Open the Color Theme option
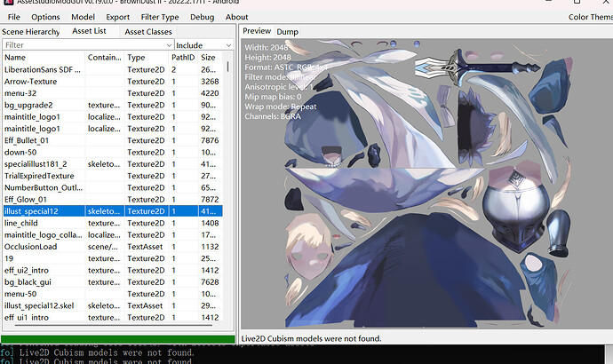613x364 pixels. [590, 17]
